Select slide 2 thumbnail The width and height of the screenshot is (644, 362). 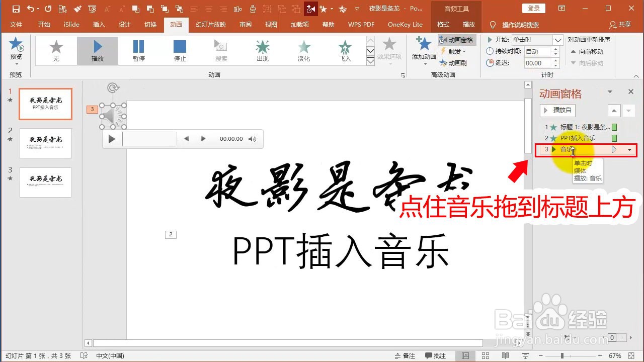[x=45, y=143]
